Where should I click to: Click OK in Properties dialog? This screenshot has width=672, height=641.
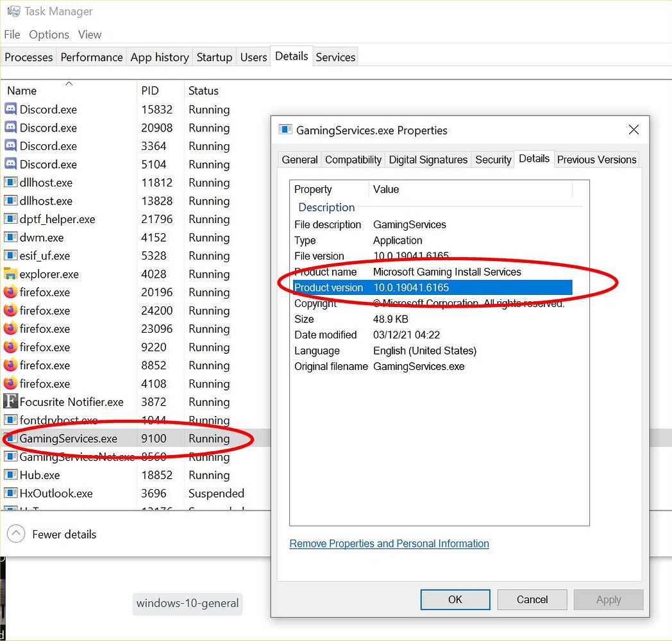coord(455,599)
